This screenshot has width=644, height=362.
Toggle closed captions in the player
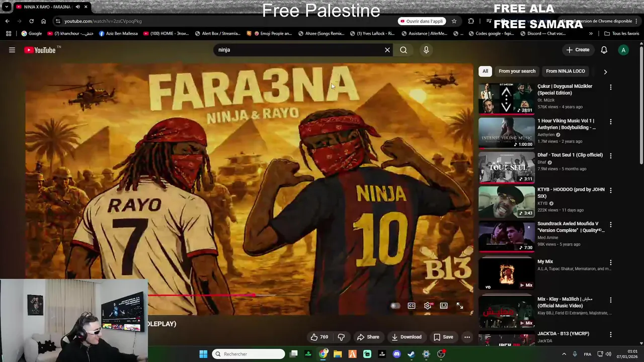point(412,306)
